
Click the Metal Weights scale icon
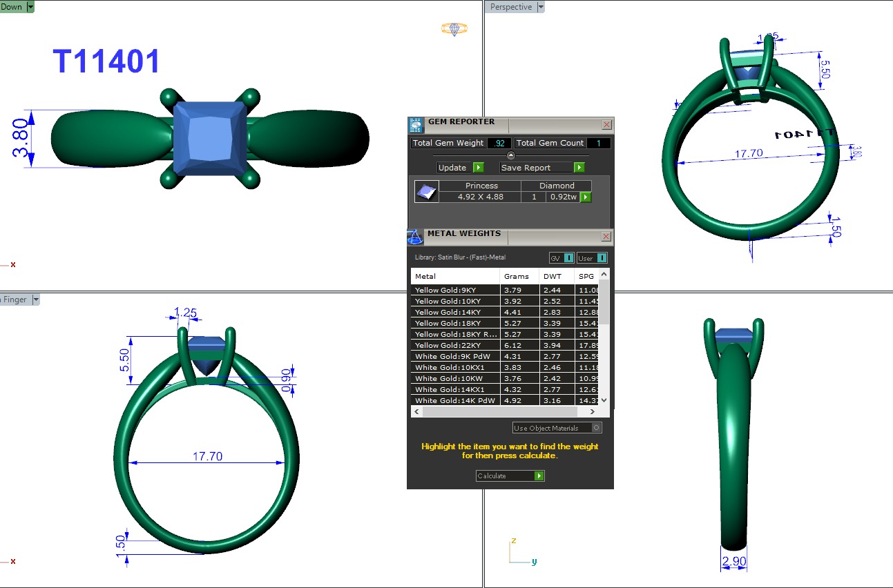point(414,237)
